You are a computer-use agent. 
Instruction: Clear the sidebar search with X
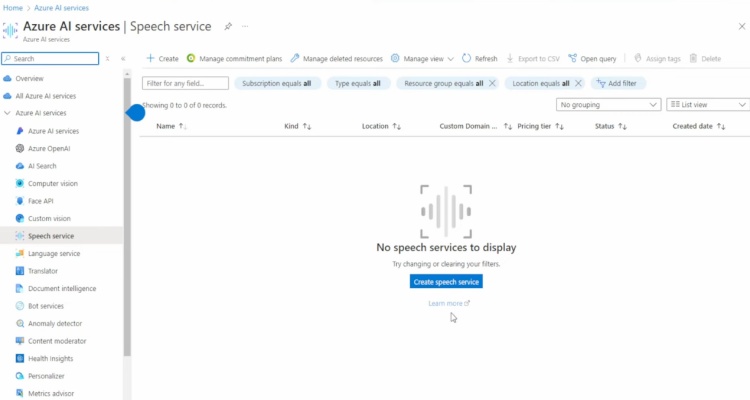[x=108, y=58]
